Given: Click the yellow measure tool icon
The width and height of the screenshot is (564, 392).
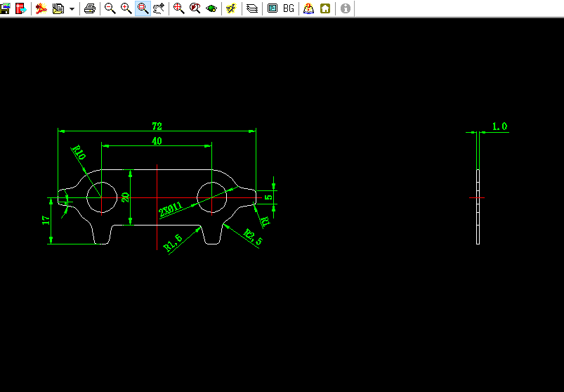Looking at the screenshot, I should point(231,8).
